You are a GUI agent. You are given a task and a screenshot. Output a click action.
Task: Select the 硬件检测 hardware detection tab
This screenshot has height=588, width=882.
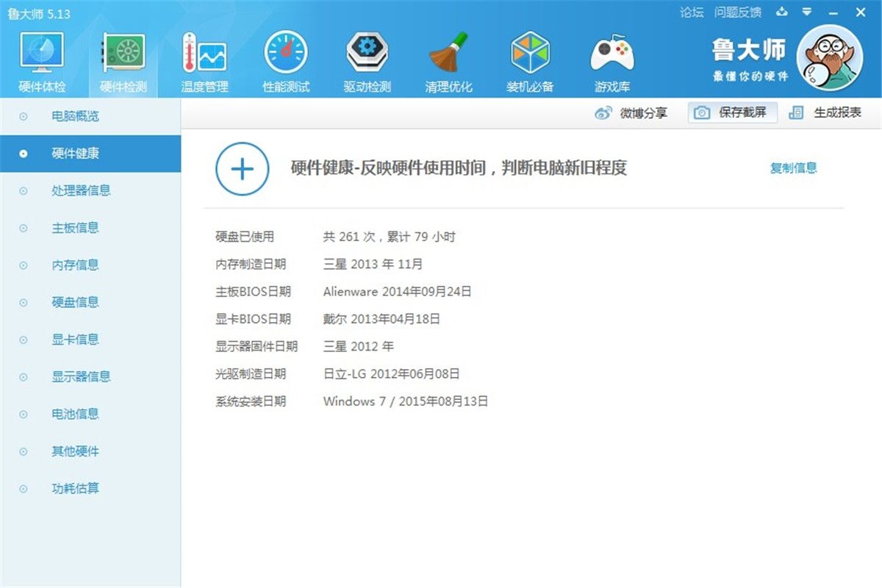point(123,62)
